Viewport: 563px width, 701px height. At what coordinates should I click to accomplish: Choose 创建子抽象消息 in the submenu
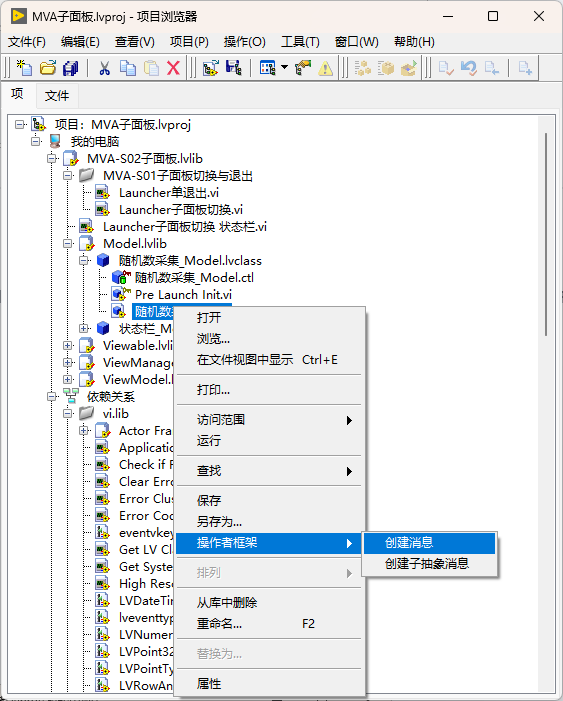coord(429,563)
